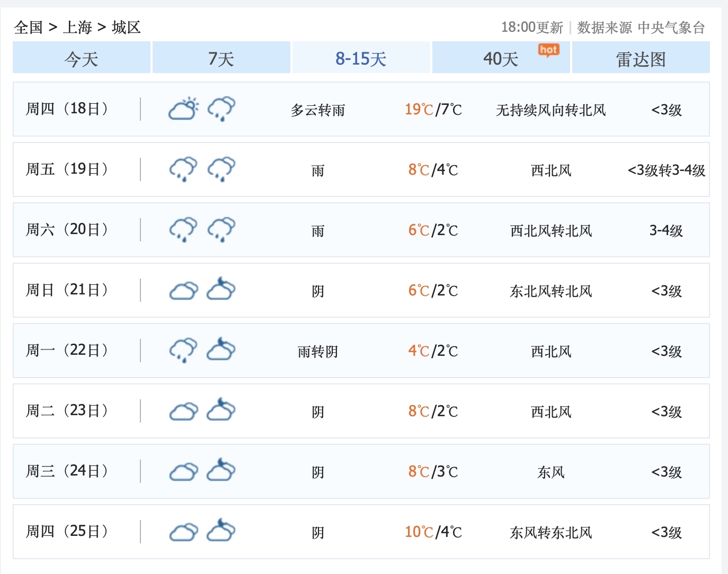
Task: Switch to the 7天 tab
Action: tap(221, 57)
